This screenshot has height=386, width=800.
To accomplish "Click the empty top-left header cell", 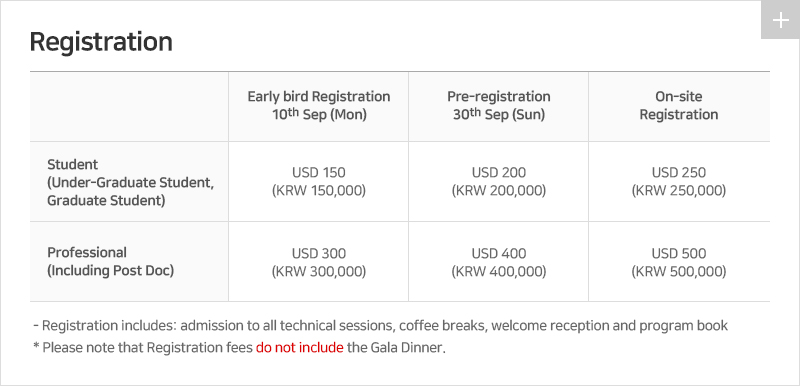I will click(129, 107).
